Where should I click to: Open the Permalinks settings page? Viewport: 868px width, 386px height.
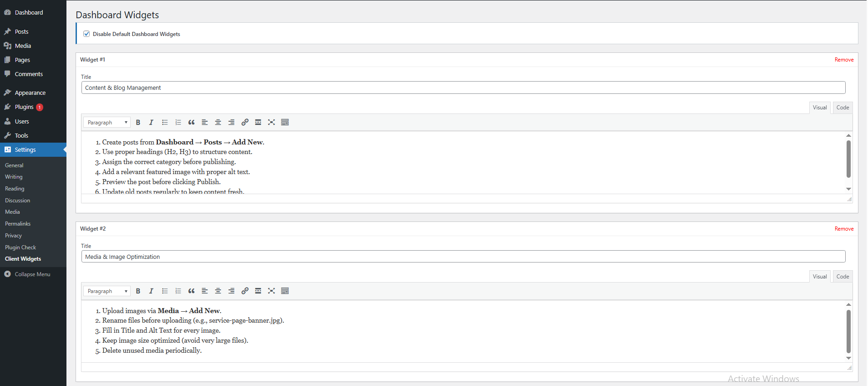17,223
